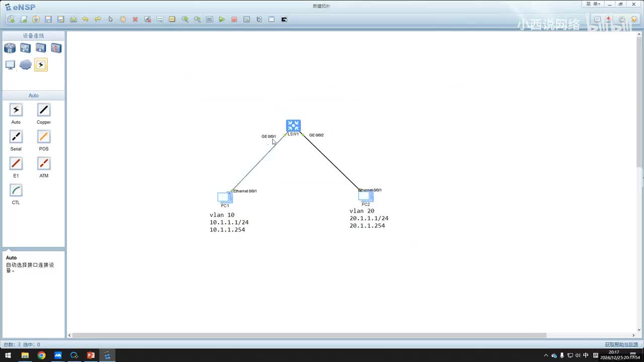Select the PC end-device category icon
This screenshot has height=362, width=644.
tap(10, 65)
